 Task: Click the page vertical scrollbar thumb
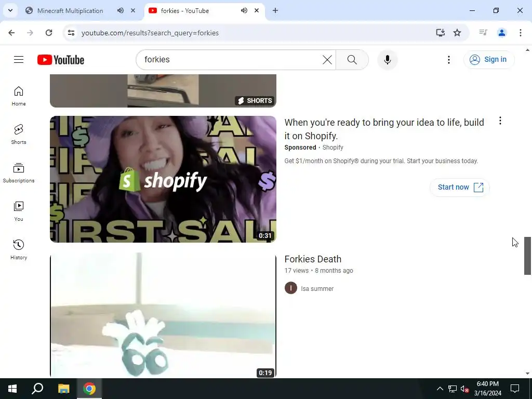pos(527,256)
